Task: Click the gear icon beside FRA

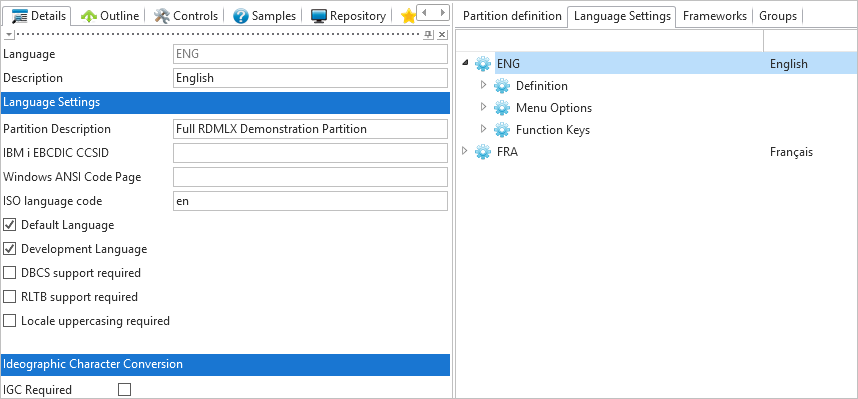Action: click(483, 152)
